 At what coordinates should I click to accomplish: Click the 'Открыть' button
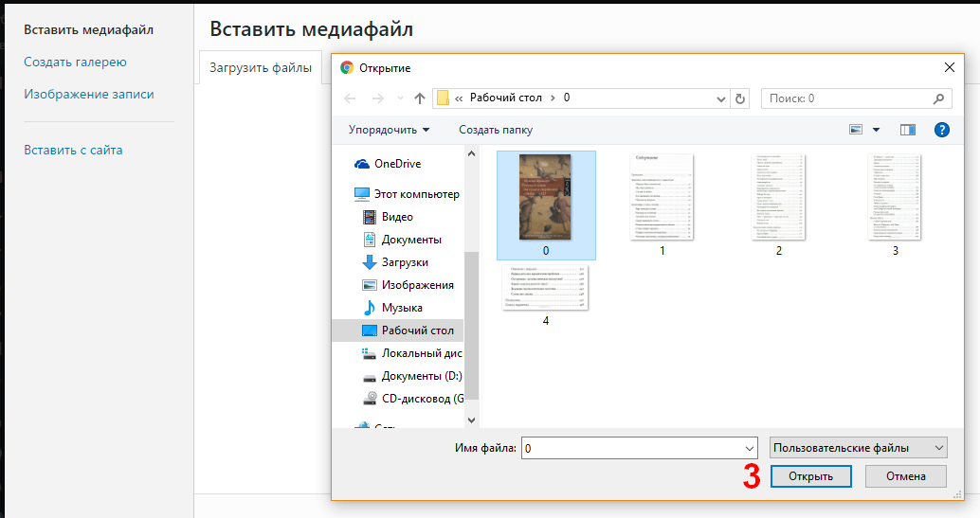pos(810,476)
